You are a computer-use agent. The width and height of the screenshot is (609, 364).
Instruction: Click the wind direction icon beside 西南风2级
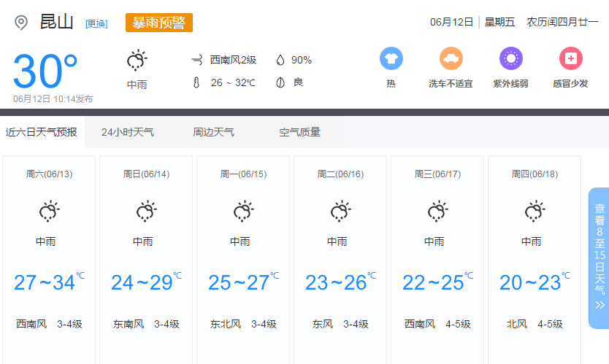point(196,61)
